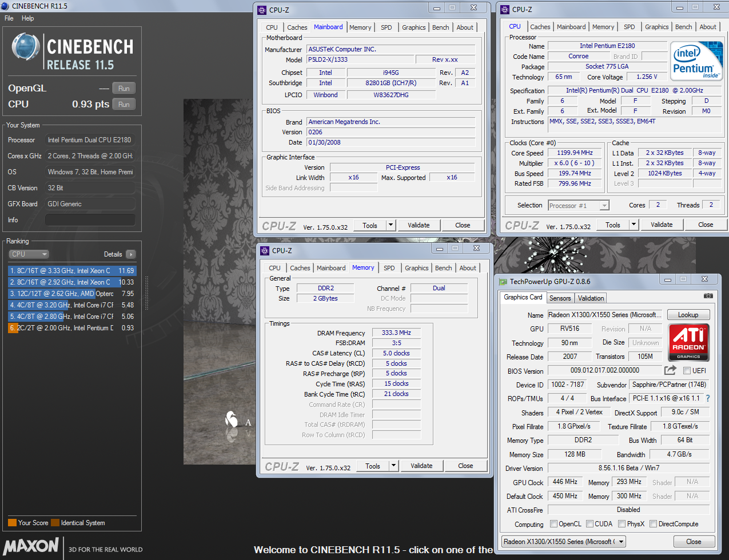Open Tools dropdown arrow in CPU-Z Mainboard window
Viewport: 729px width, 560px height.
pos(391,225)
